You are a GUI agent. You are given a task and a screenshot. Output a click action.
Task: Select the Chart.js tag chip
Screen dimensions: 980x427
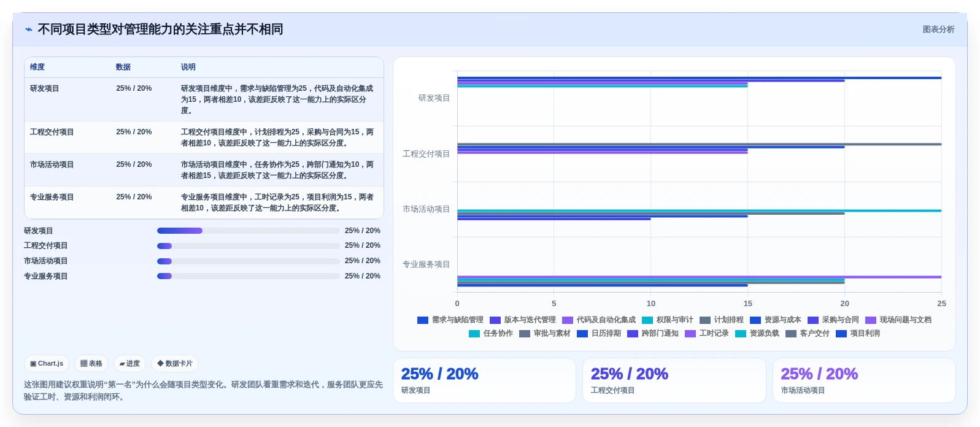click(47, 363)
